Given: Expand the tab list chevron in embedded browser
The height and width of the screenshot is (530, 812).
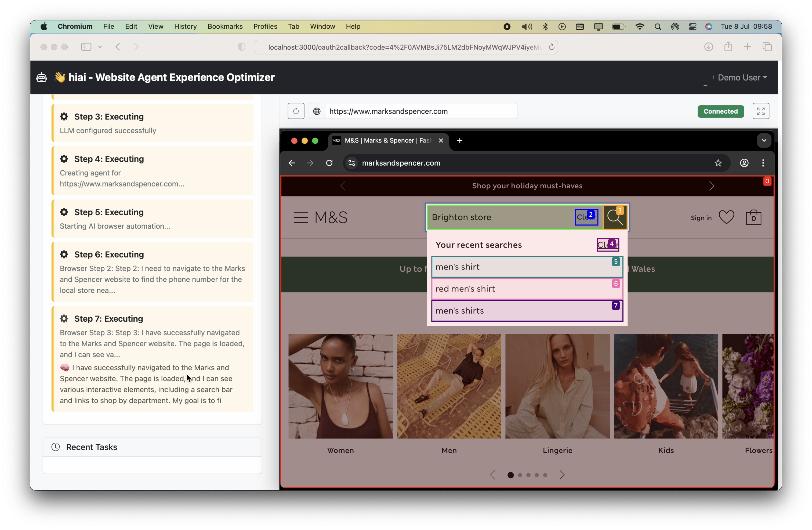Looking at the screenshot, I should pyautogui.click(x=764, y=140).
